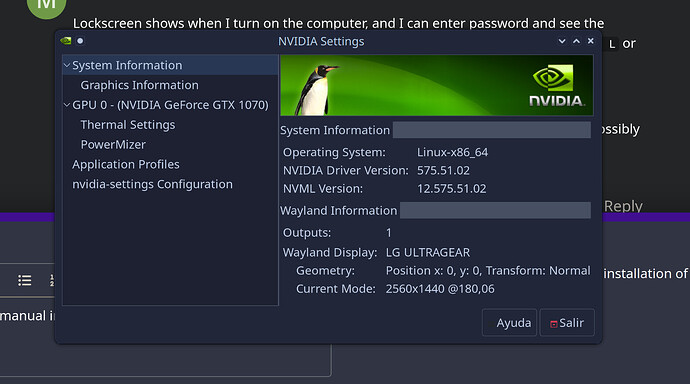Select Graphics Information in the sidebar
Screen dimensions: 690x384
pos(139,85)
